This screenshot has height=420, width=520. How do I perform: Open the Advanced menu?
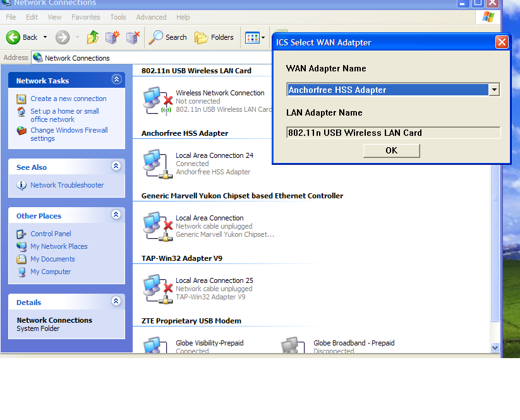(x=151, y=17)
